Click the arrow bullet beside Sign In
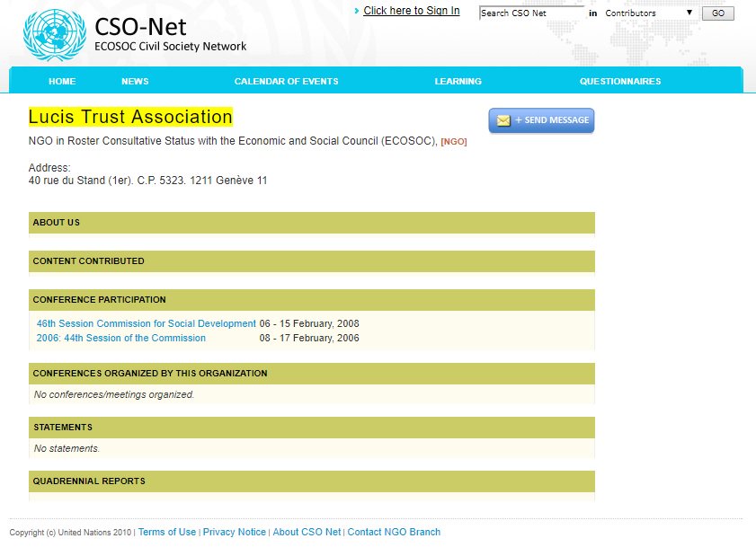Viewport: 756px width, 556px height. (x=357, y=11)
